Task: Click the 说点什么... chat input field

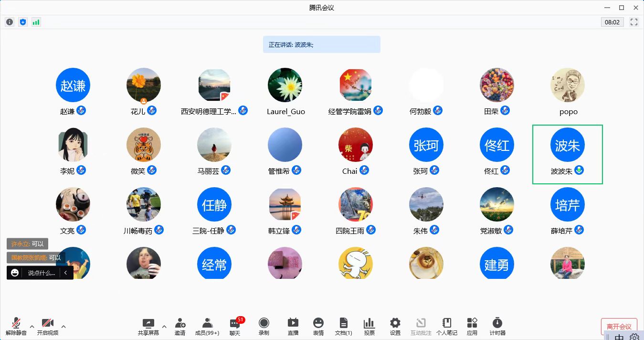Action: click(x=41, y=273)
